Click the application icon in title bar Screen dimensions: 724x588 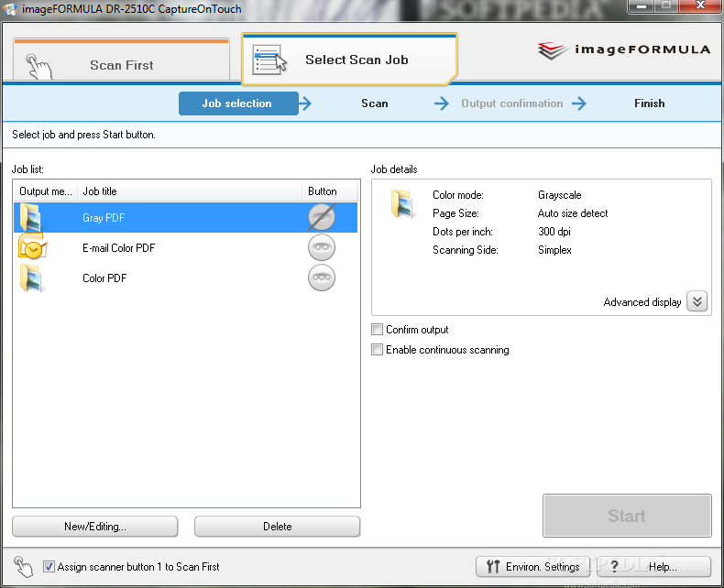click(9, 9)
